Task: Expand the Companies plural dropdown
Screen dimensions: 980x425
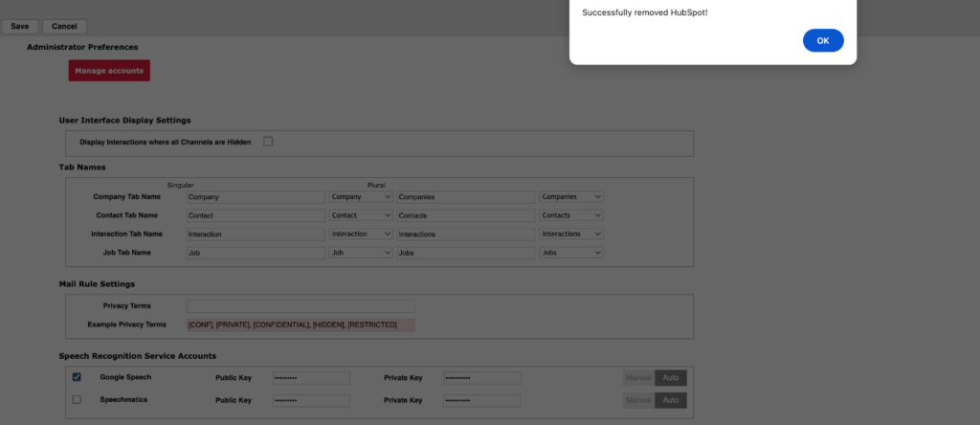Action: point(571,197)
